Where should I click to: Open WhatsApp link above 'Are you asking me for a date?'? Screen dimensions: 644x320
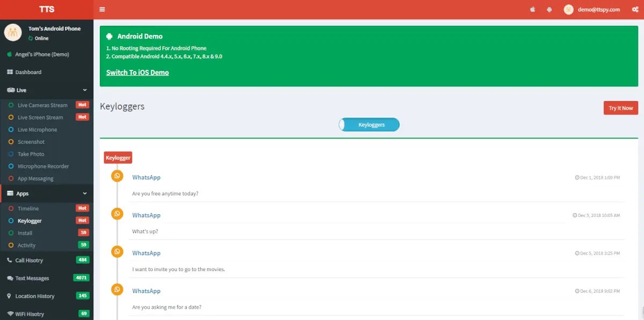pos(147,291)
